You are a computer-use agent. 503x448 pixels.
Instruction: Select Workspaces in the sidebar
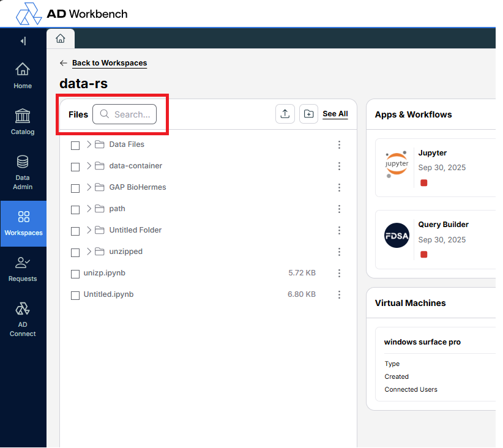point(23,223)
